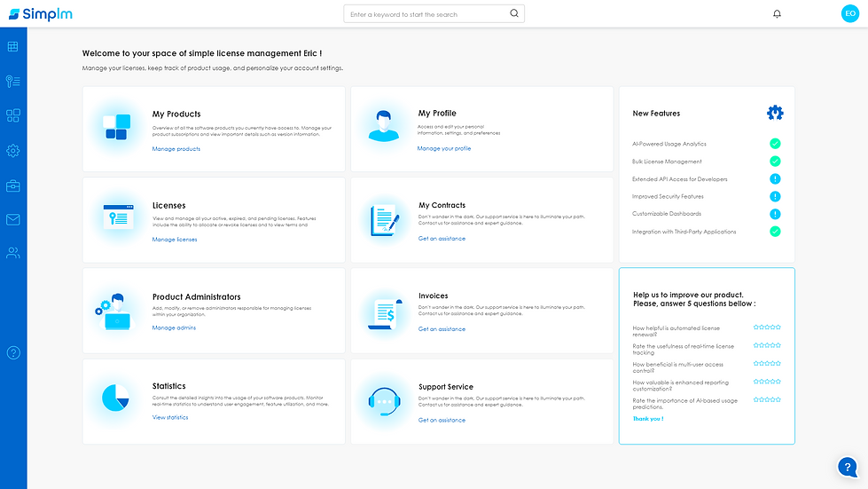
Task: Click the Customizable Dashboards status indicator
Action: [775, 214]
